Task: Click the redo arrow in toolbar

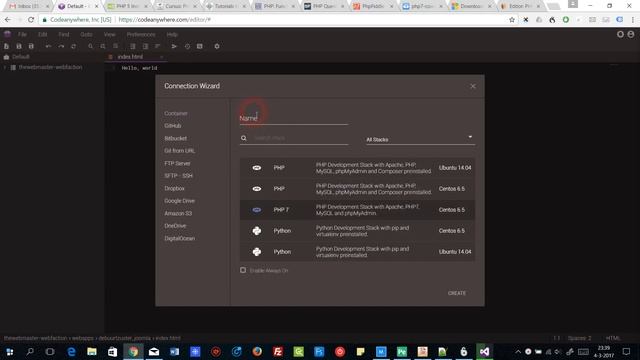Action: (x=61, y=47)
